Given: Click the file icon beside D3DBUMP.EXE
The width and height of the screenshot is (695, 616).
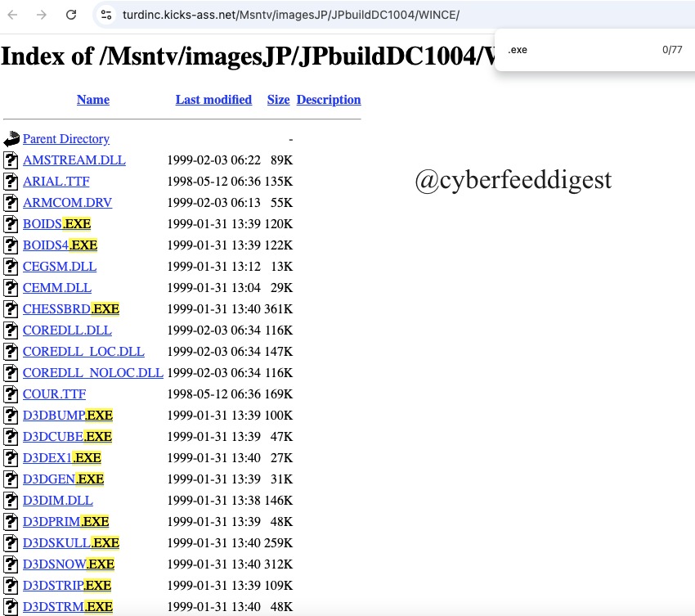Looking at the screenshot, I should [11, 416].
